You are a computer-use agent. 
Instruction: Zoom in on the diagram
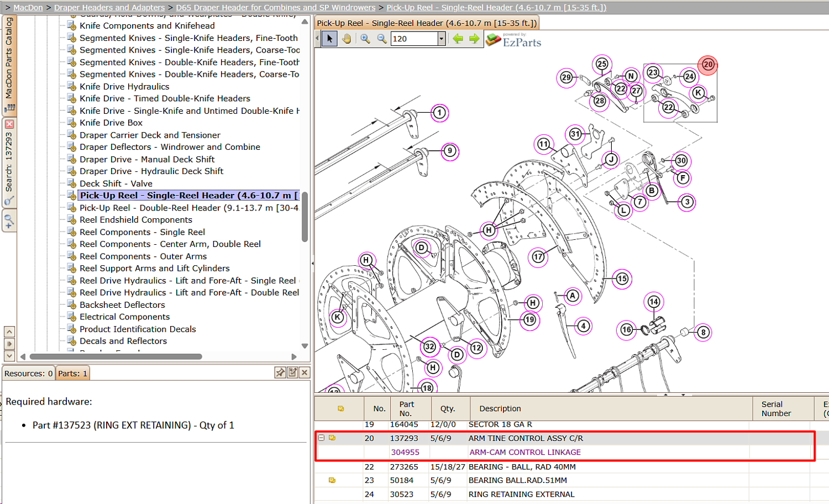365,39
